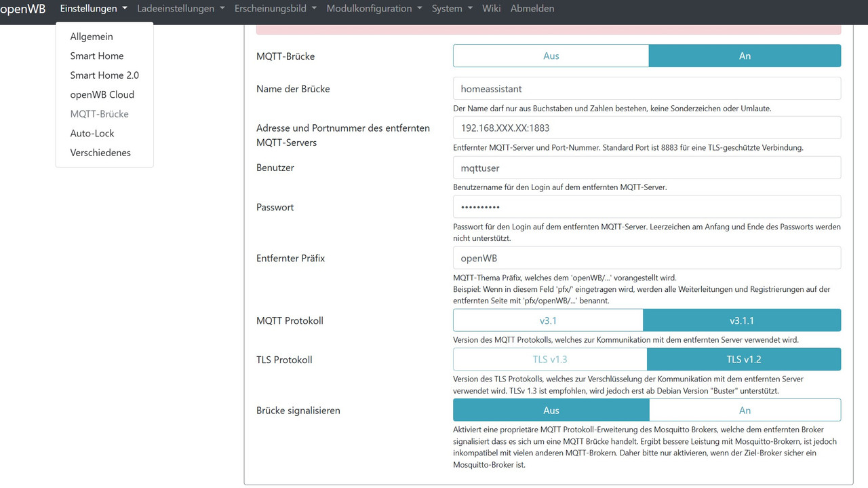Click the 'TLS Protokoll' label
Screen dimensions: 868x488
point(284,360)
